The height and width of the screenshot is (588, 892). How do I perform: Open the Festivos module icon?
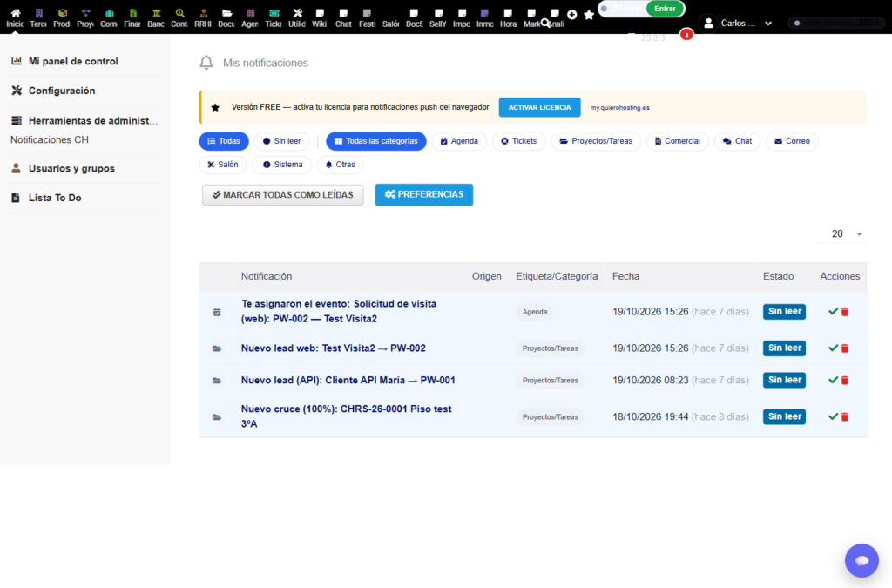(367, 13)
